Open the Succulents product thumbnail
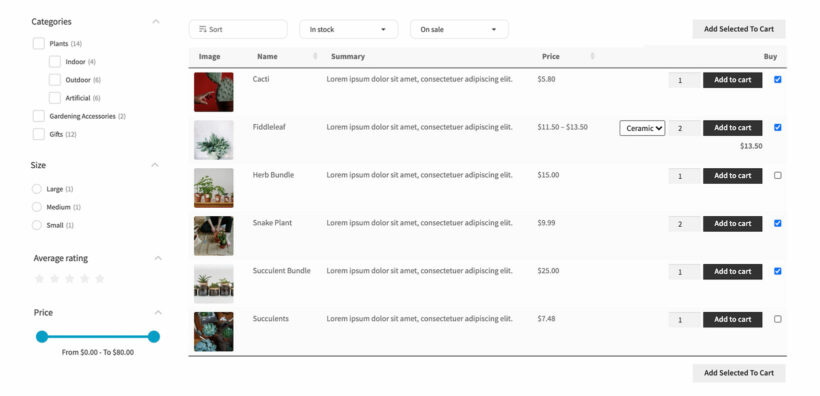Screen dimensions: 820x396 click(214, 332)
